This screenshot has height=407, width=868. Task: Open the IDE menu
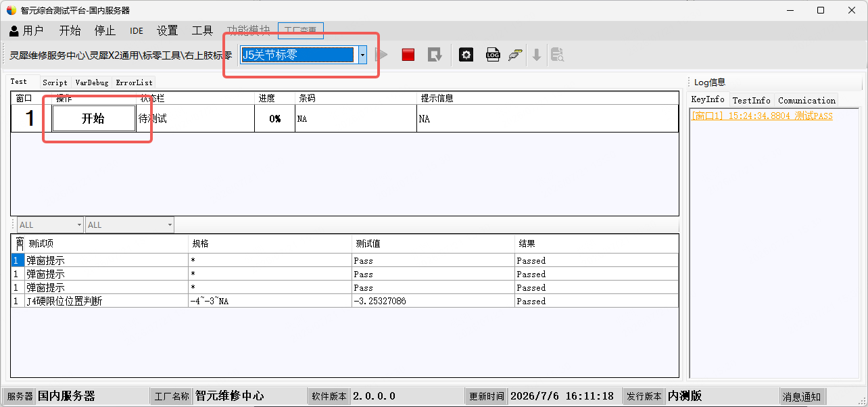click(x=137, y=30)
